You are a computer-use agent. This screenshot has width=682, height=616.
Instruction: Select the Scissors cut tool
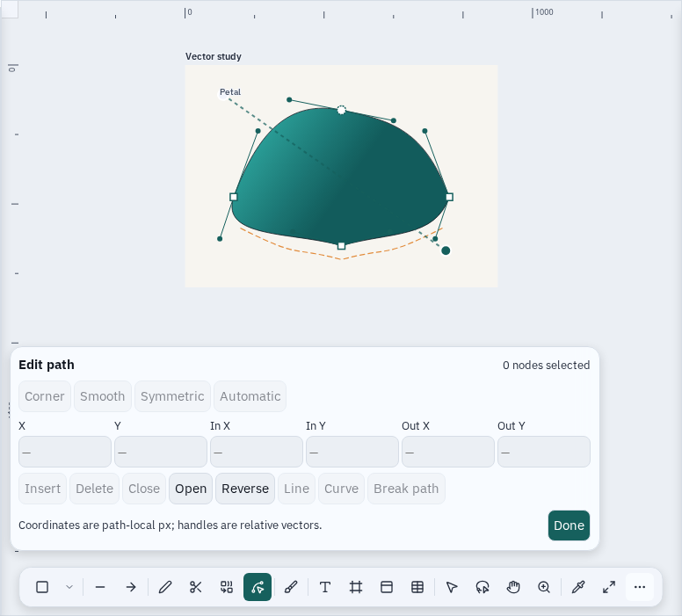[196, 587]
